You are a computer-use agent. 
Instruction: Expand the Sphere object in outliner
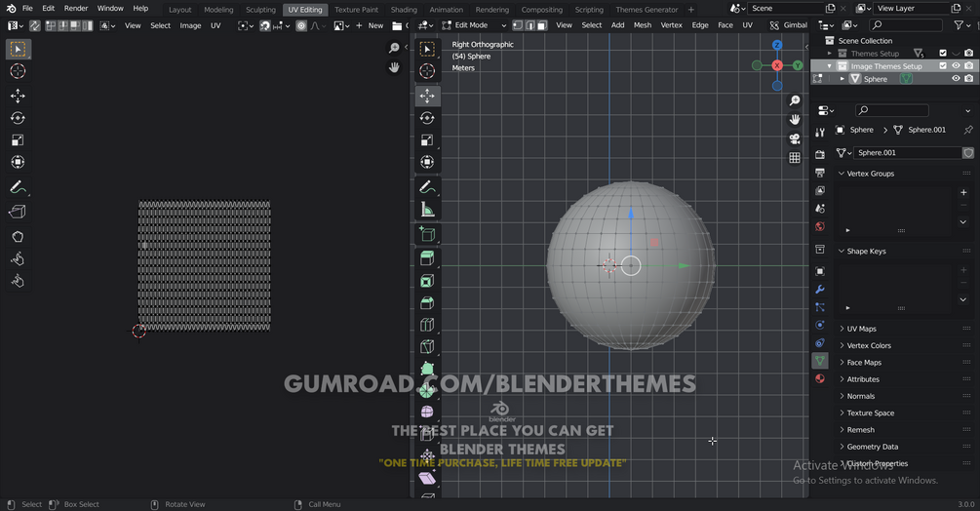(x=843, y=79)
